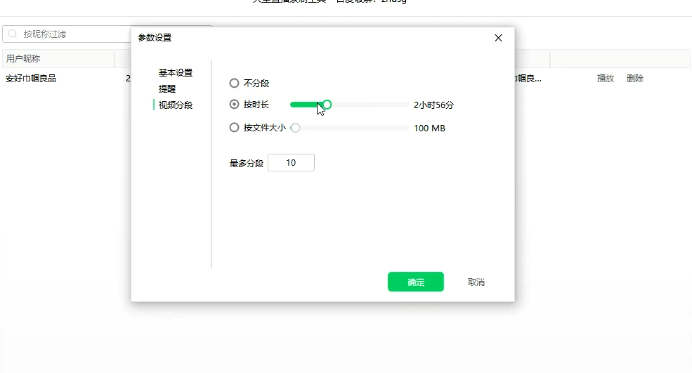Close the 参数设置 dialog
Screen dimensions: 692x373
point(498,38)
